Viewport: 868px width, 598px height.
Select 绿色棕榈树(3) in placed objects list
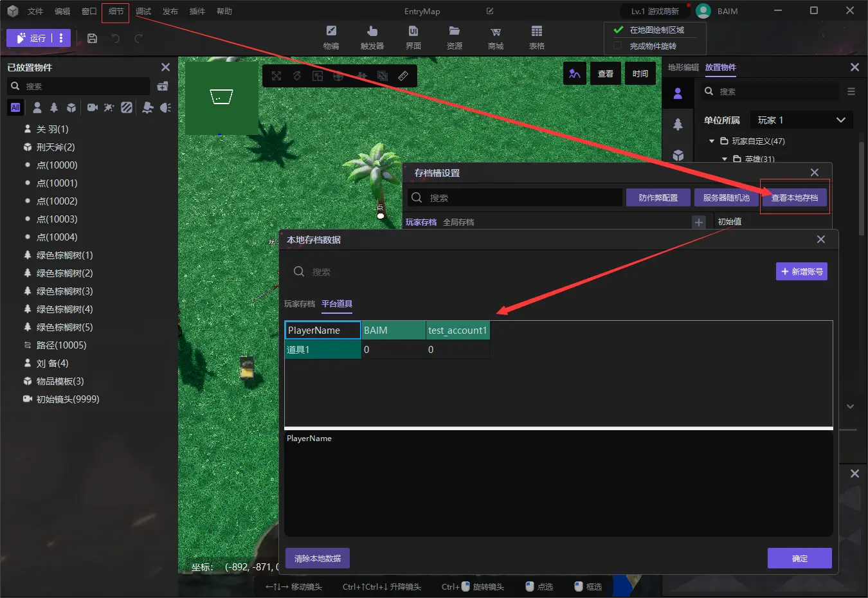(x=64, y=291)
